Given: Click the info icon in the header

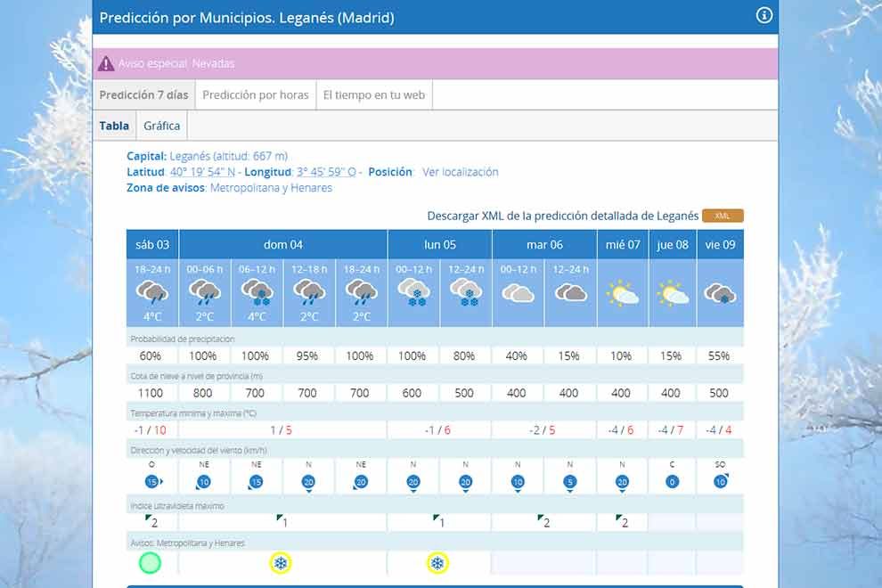Looking at the screenshot, I should click(764, 15).
